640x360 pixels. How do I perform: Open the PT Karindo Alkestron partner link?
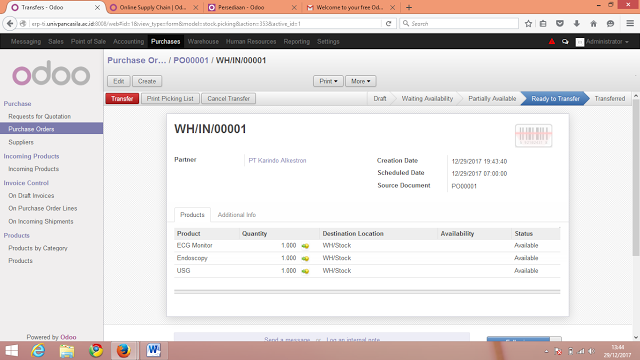[277, 160]
